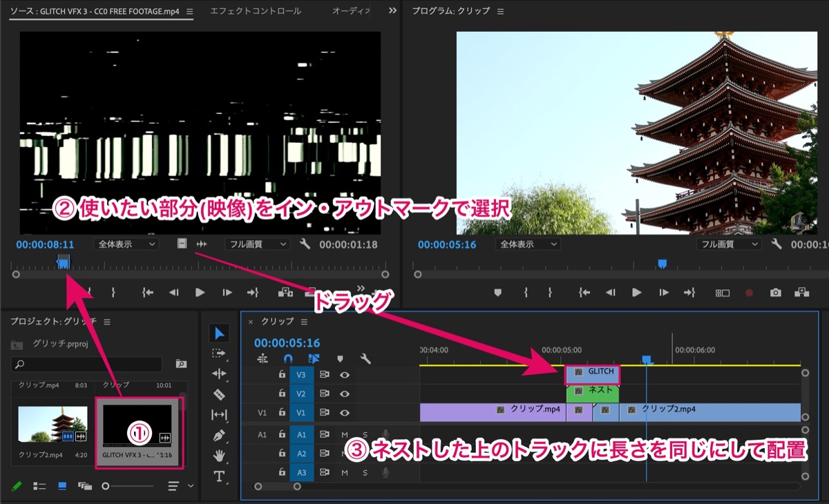Open Source monitor zoom level dropdown

tap(126, 244)
